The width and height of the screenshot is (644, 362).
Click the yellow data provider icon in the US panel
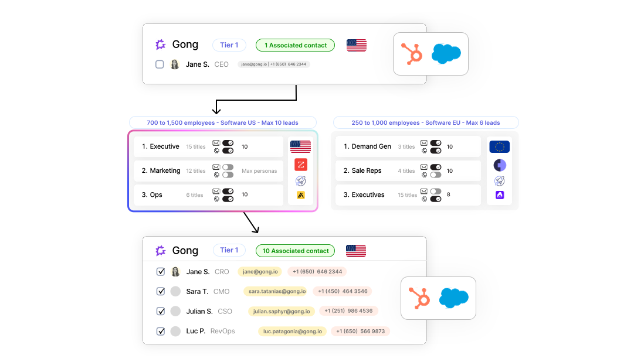click(300, 195)
